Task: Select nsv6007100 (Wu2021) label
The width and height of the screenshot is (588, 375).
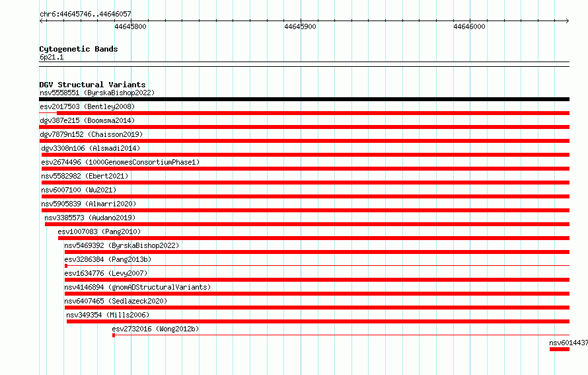Action: (x=79, y=190)
